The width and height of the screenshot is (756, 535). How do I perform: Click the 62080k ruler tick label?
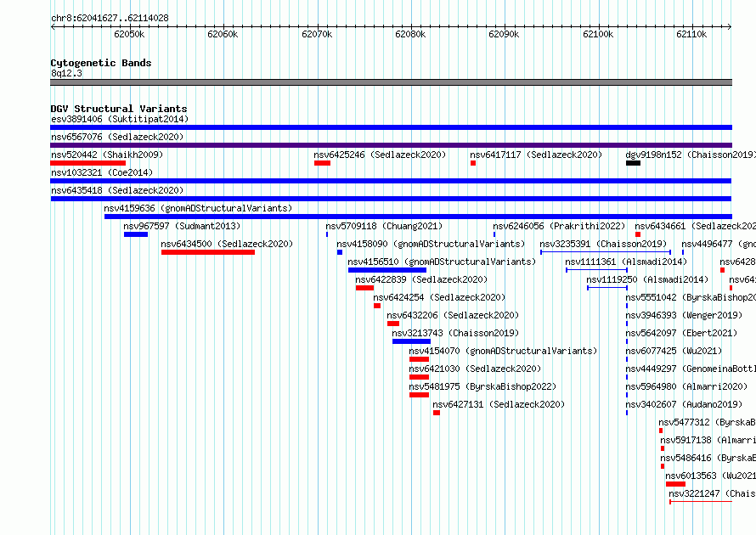pyautogui.click(x=410, y=34)
